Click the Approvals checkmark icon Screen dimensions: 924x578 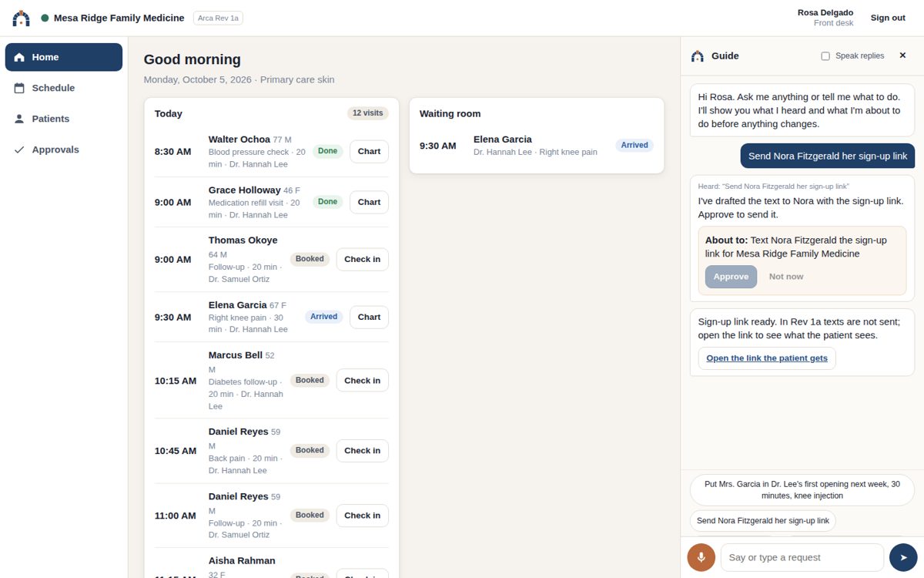[x=19, y=150]
